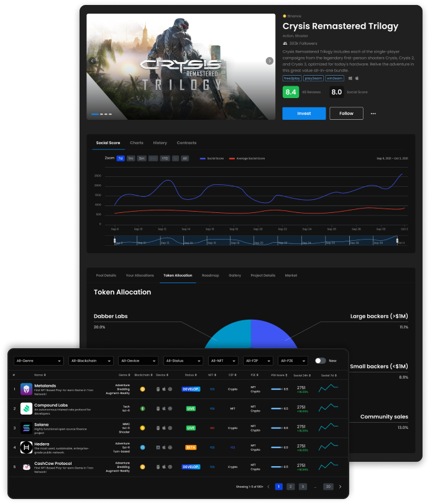Sort table by Genre column
430x504 pixels.
(124, 375)
